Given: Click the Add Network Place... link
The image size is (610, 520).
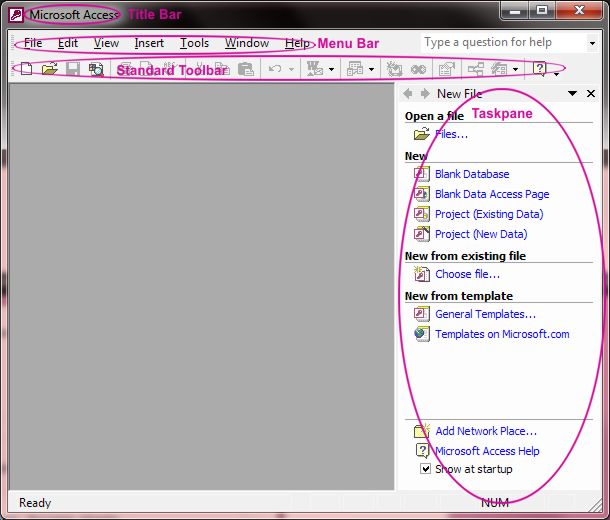Looking at the screenshot, I should [486, 431].
